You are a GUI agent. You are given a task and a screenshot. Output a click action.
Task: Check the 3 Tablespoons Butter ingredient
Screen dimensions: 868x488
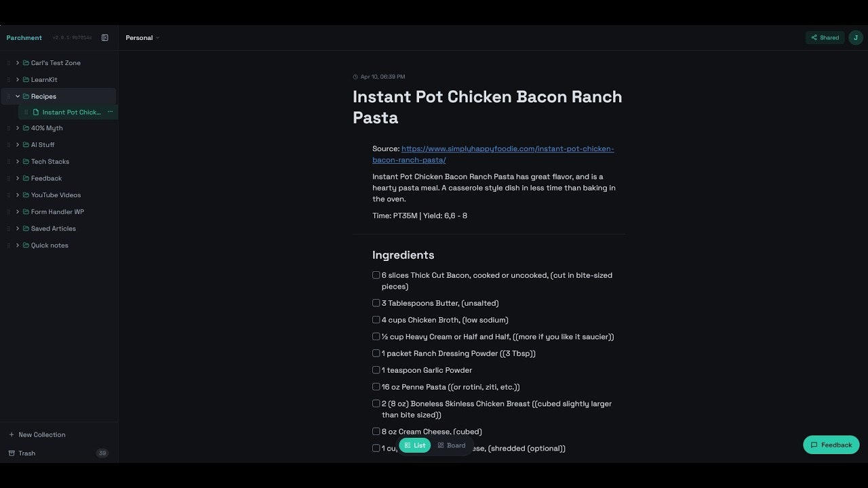coord(376,303)
